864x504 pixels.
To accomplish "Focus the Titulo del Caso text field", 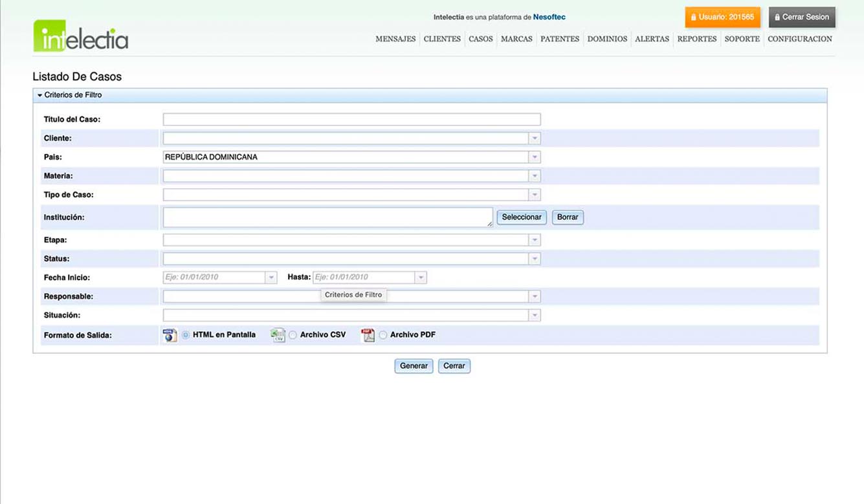I will tap(351, 120).
